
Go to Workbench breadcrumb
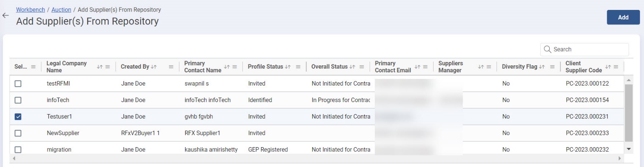click(x=31, y=10)
